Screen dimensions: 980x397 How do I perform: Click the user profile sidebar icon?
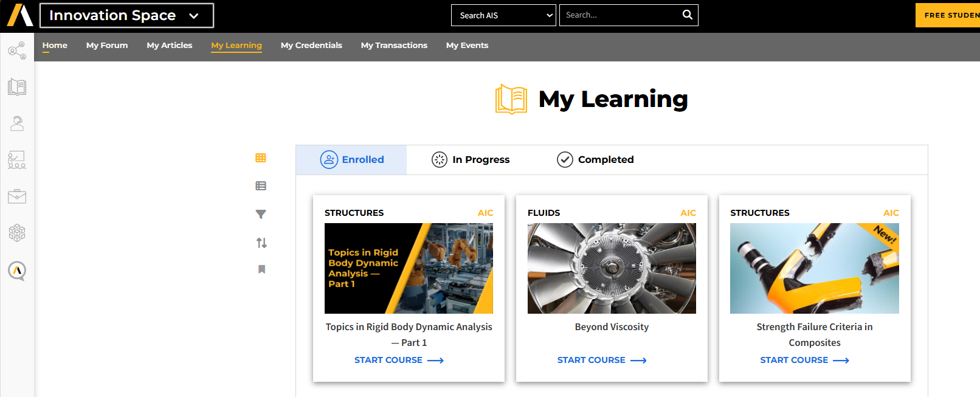click(x=17, y=123)
